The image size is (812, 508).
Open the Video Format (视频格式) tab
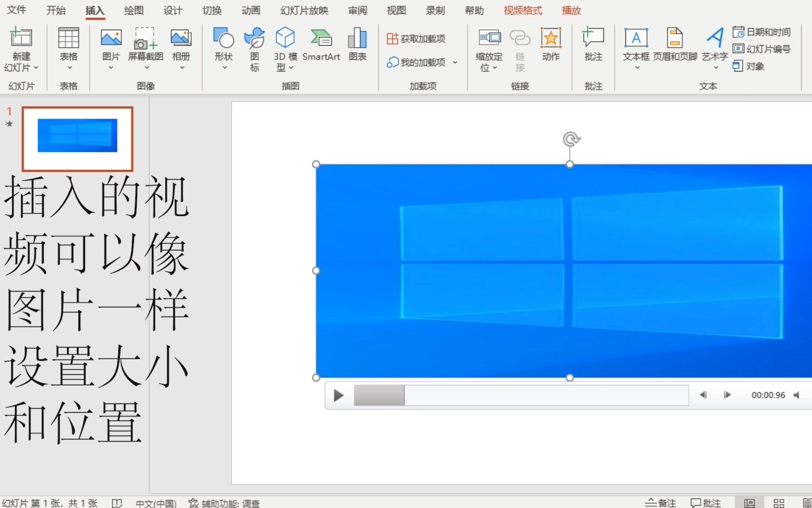[x=523, y=10]
